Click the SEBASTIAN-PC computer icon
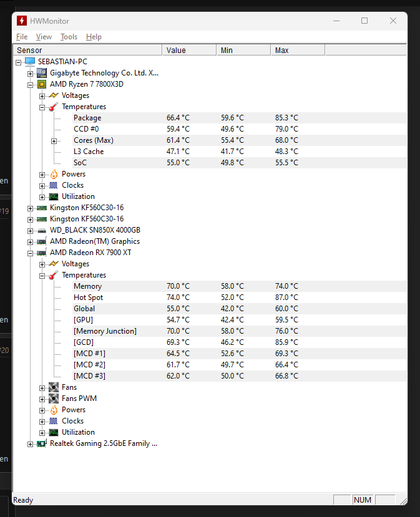 coord(30,62)
